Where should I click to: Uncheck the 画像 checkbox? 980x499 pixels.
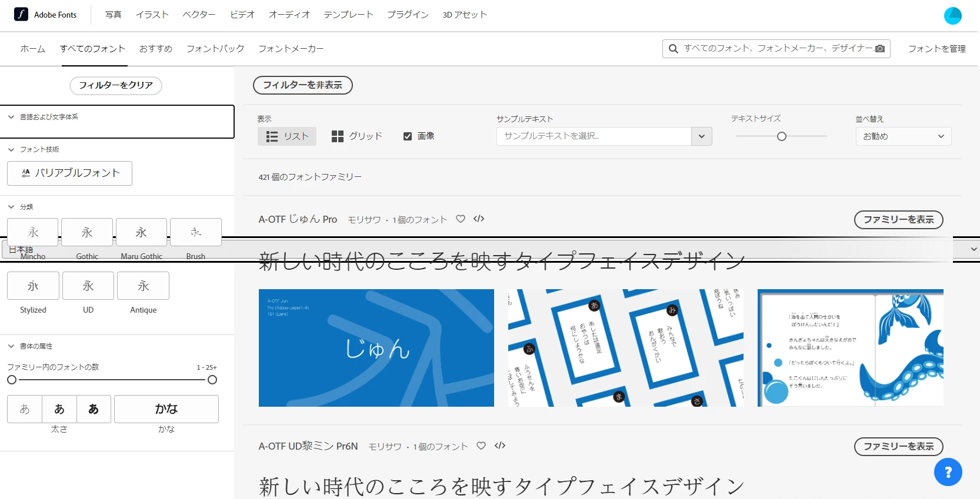point(408,136)
